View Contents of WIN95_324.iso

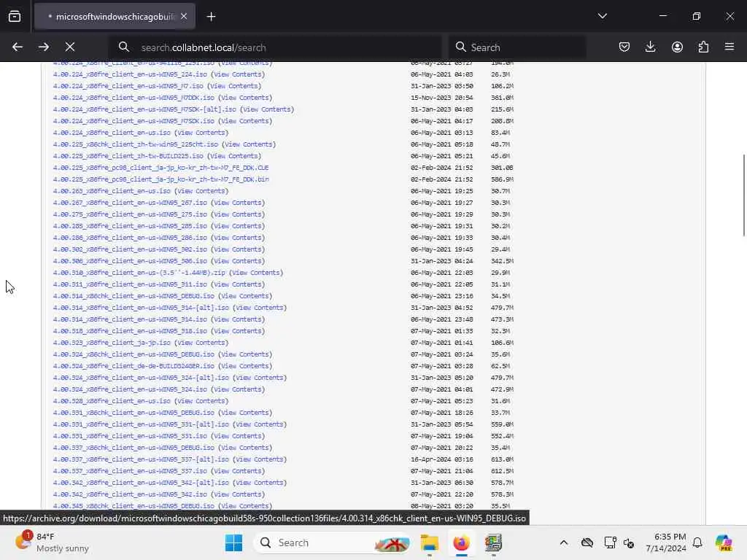click(238, 389)
